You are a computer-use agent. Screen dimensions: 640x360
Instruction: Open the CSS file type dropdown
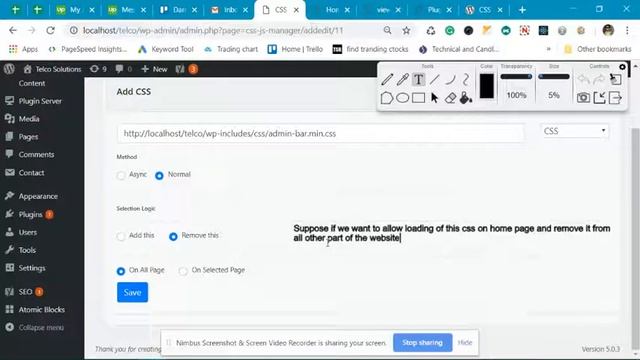pyautogui.click(x=574, y=131)
